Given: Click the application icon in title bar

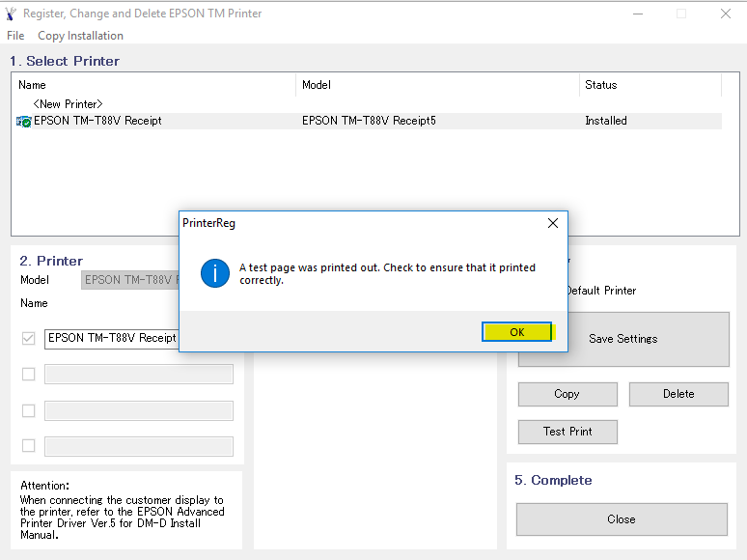Looking at the screenshot, I should point(11,14).
